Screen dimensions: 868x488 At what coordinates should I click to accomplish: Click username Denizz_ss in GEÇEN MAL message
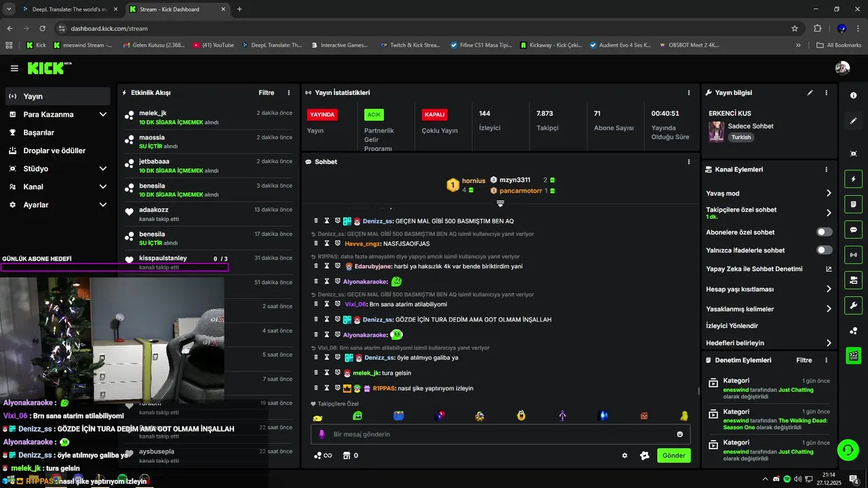378,221
